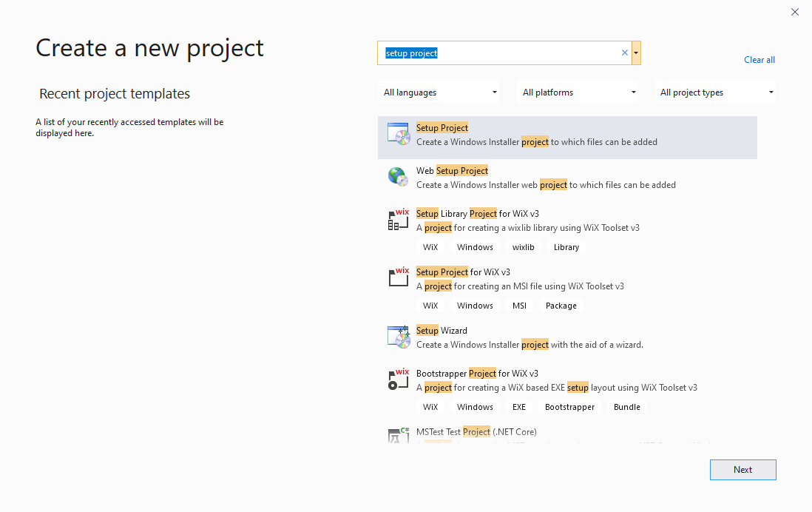Open the All languages dropdown
Screen dimensions: 812x512
tap(439, 92)
